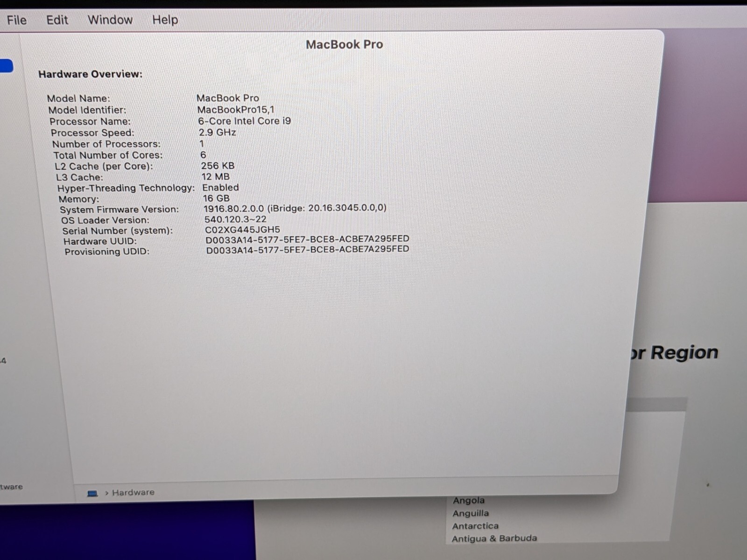Select the 256 KB L2 cache value
The height and width of the screenshot is (560, 747).
pyautogui.click(x=218, y=166)
